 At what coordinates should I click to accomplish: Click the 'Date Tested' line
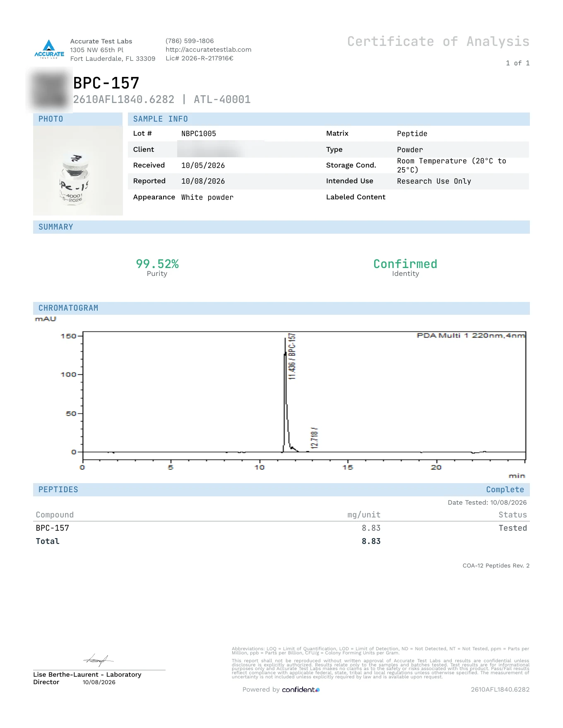(x=487, y=503)
